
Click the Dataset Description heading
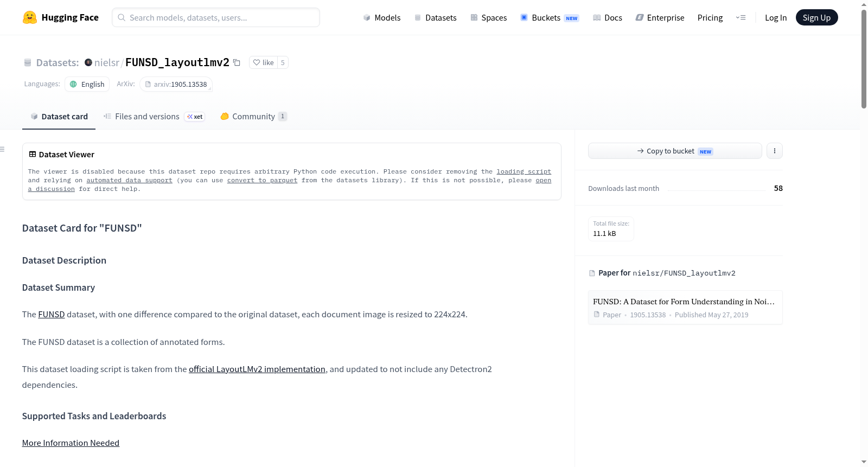pos(64,260)
